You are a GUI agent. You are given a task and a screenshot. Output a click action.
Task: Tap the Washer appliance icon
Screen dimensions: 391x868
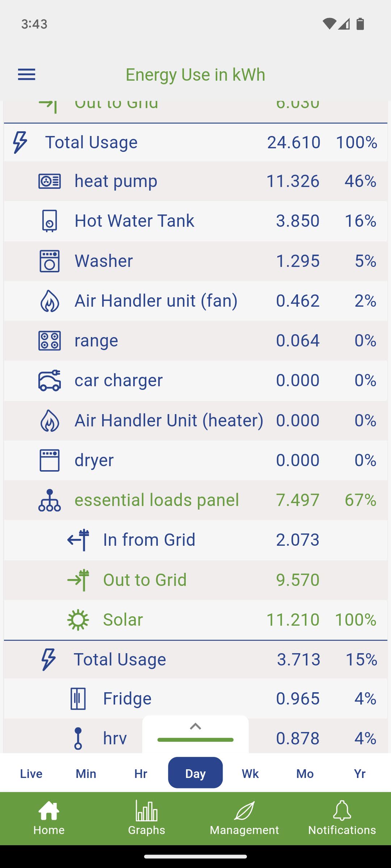(50, 261)
